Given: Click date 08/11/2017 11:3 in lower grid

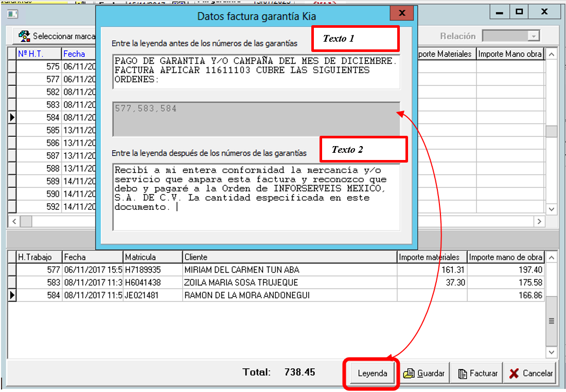Looking at the screenshot, I should pyautogui.click(x=93, y=282).
